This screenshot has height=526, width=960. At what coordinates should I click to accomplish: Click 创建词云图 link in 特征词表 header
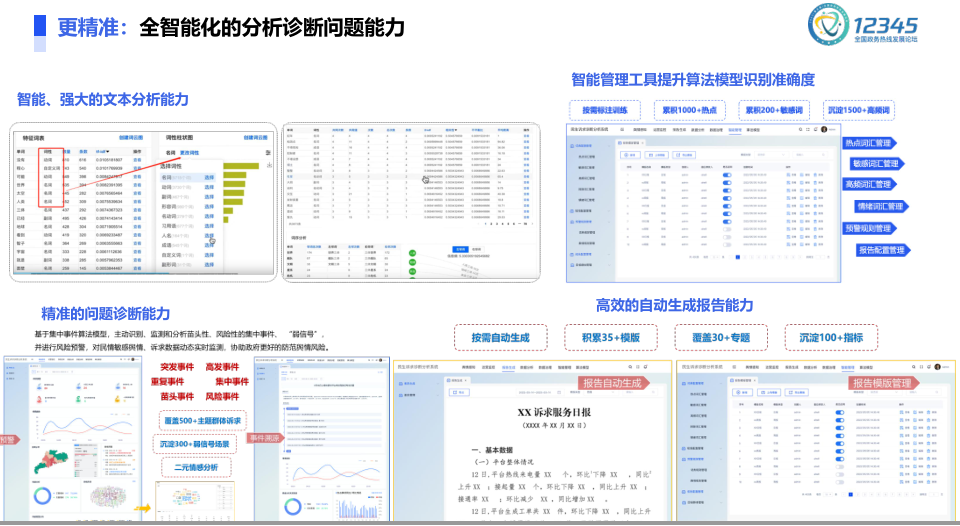coord(131,137)
